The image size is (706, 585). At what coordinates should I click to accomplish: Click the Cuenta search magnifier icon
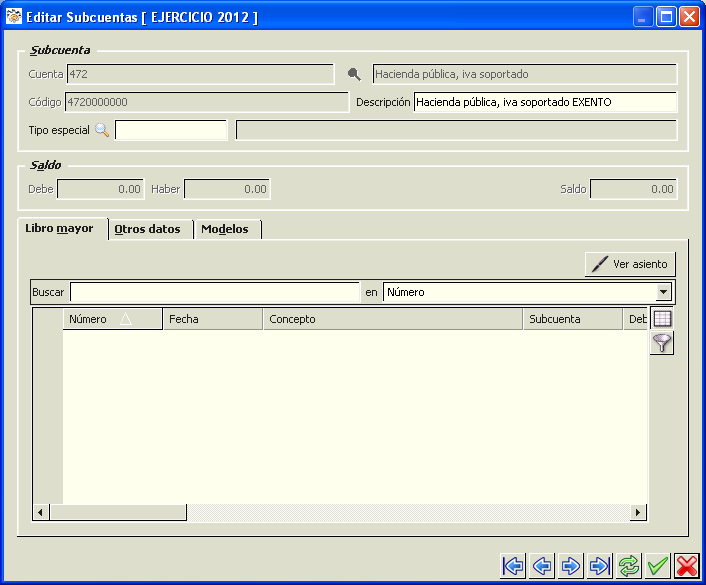(x=354, y=74)
